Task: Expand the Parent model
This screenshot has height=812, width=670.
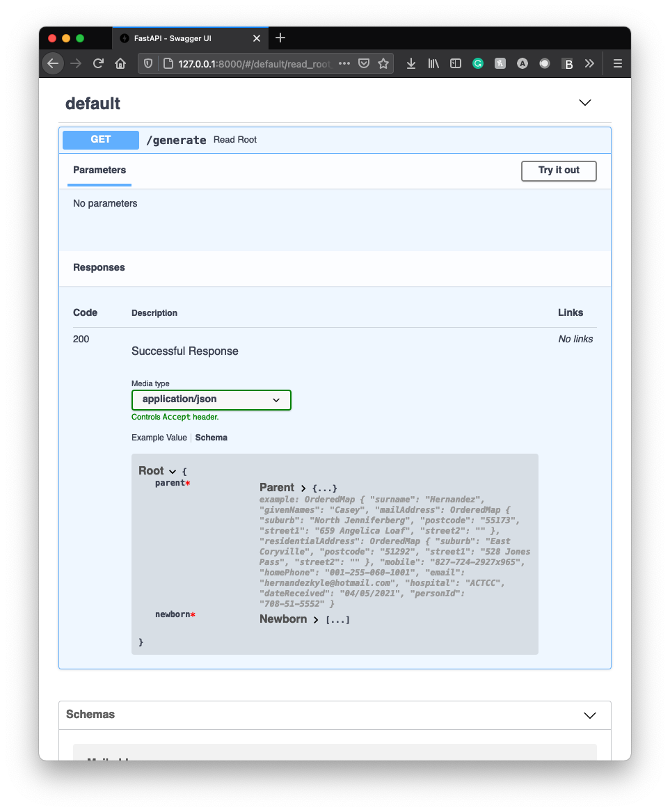Action: coord(303,488)
